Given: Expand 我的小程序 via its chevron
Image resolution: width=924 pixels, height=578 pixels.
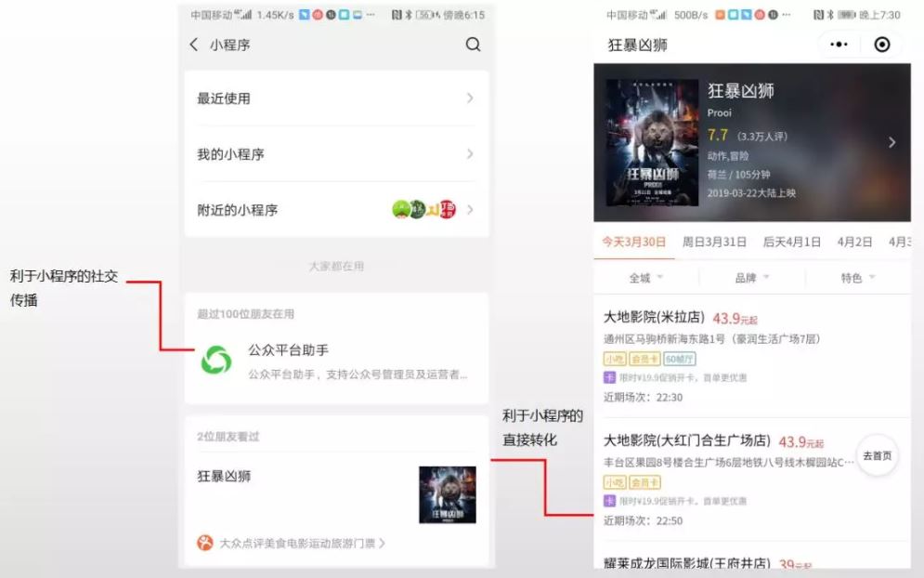Looking at the screenshot, I should [470, 154].
